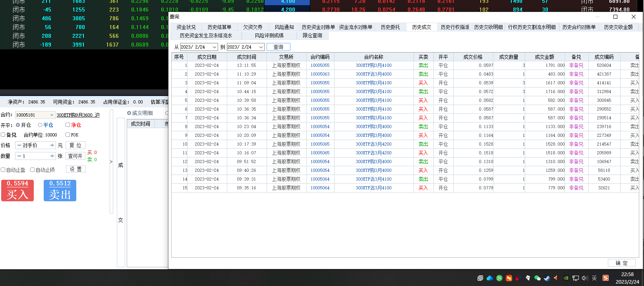644x286 pixels.
Task: Open Steam from the system tray
Action: [547, 278]
